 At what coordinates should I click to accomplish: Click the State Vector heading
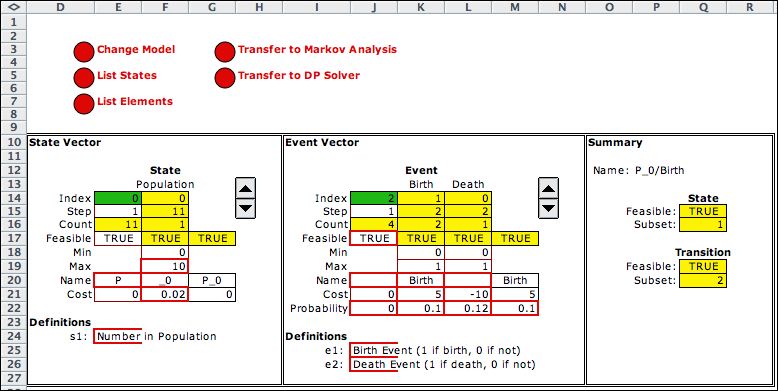pyautogui.click(x=65, y=142)
